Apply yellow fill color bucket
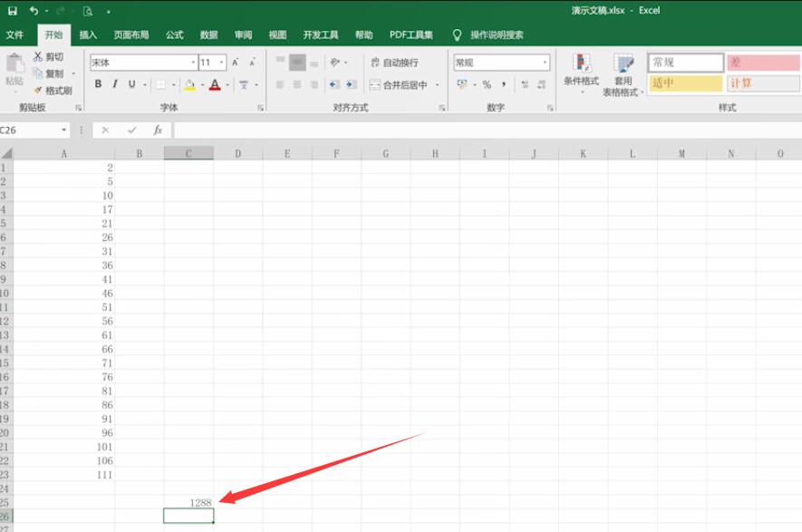This screenshot has height=532, width=802. click(189, 84)
